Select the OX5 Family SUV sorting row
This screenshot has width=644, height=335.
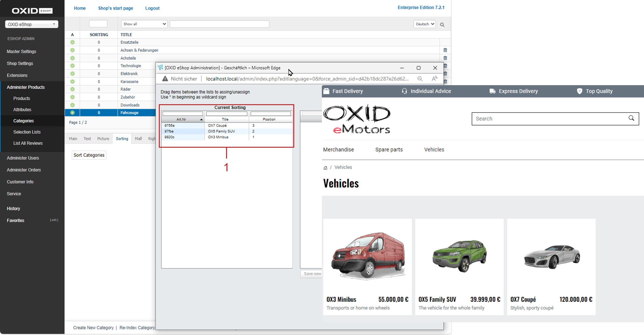click(x=227, y=131)
